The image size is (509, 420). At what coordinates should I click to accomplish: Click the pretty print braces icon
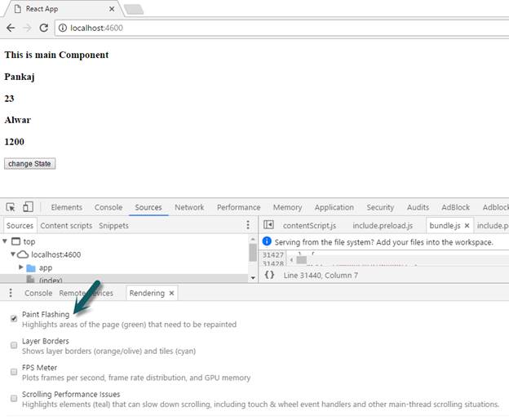(269, 275)
